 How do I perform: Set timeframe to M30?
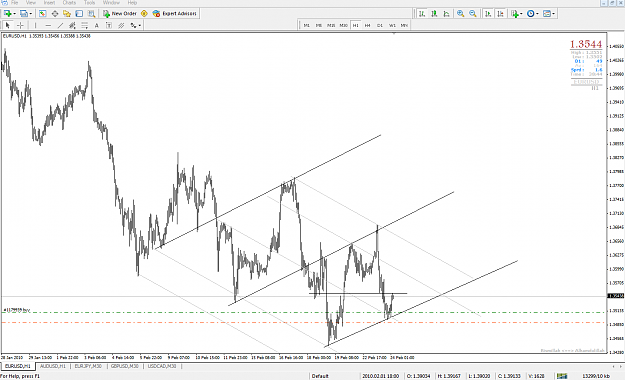(344, 25)
